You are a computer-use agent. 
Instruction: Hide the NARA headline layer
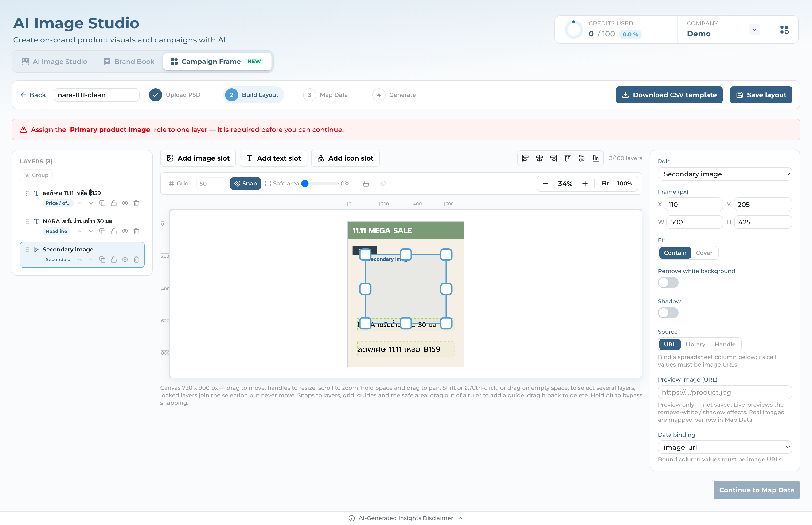(x=125, y=231)
